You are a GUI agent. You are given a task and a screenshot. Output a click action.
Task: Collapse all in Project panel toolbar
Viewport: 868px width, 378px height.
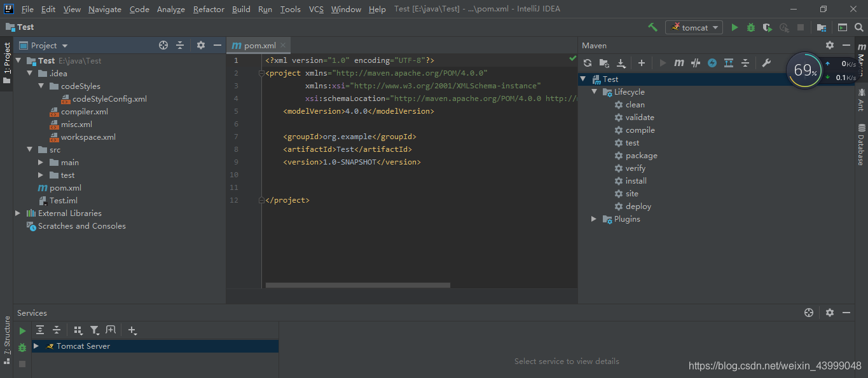[x=180, y=45]
